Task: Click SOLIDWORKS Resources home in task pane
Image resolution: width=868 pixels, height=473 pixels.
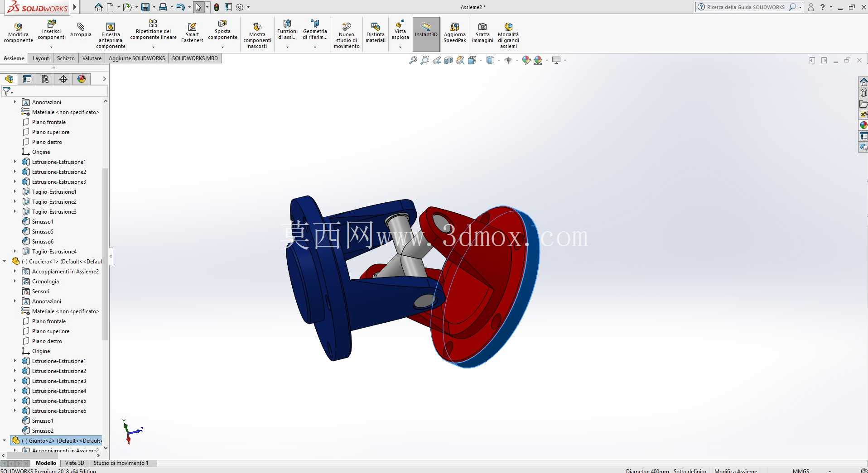Action: [x=863, y=82]
